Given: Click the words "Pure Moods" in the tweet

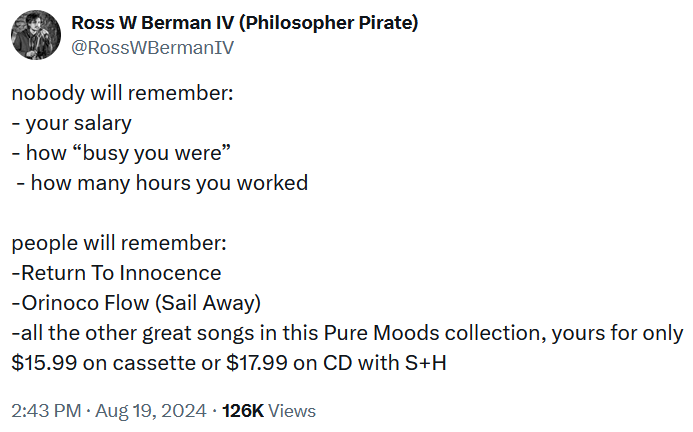Looking at the screenshot, I should pos(375,333).
